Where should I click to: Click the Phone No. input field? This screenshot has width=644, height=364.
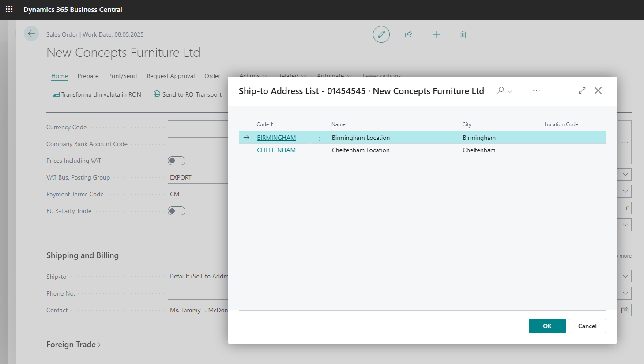(198, 293)
